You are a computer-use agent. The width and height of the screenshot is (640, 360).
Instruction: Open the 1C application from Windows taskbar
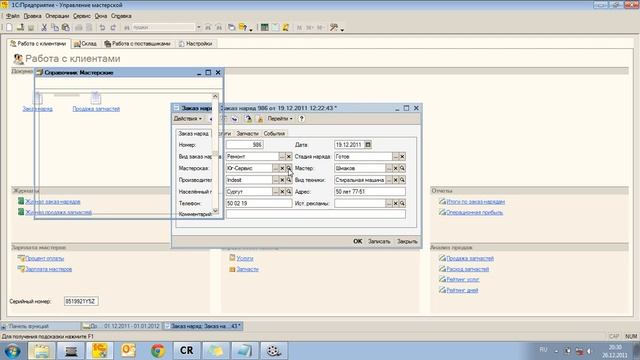pyautogui.click(x=100, y=351)
